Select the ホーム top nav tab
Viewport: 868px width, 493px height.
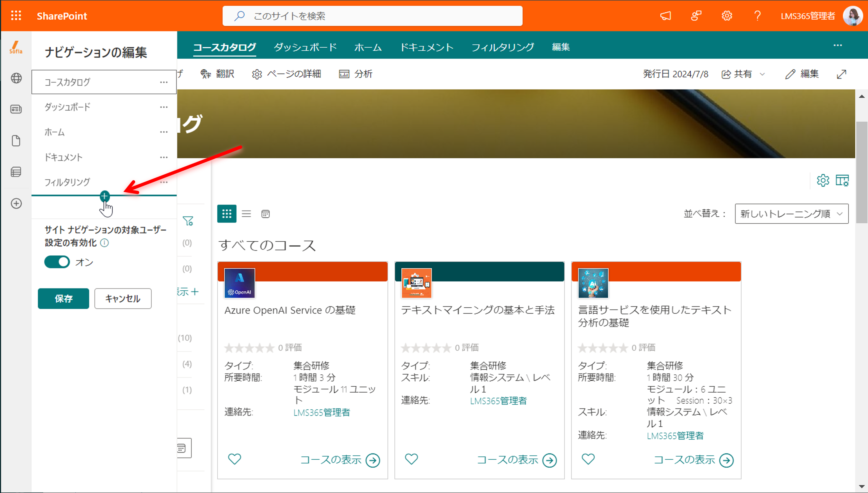(x=368, y=47)
